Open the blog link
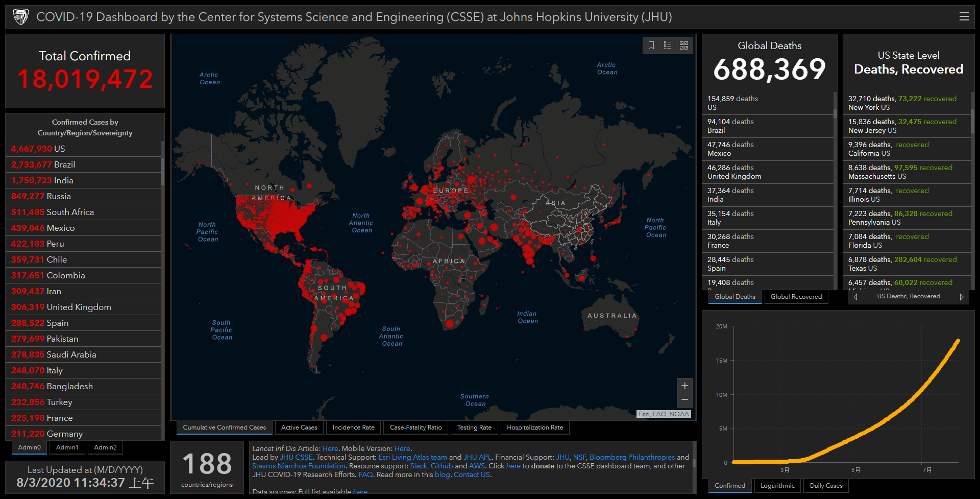 tap(442, 475)
